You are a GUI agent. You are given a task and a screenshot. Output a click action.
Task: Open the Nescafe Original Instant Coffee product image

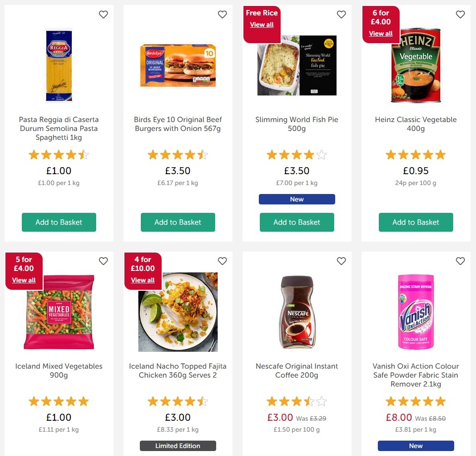click(297, 312)
